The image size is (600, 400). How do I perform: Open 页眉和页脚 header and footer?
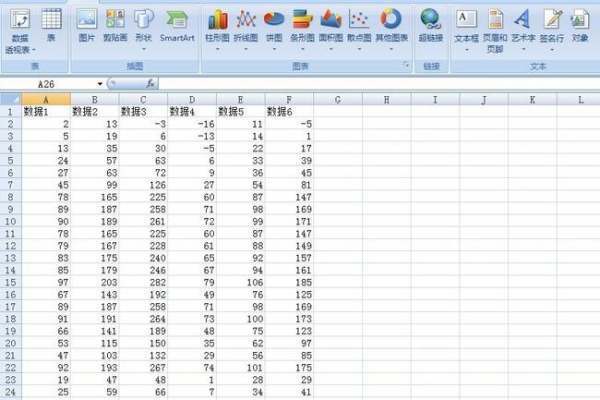click(495, 31)
